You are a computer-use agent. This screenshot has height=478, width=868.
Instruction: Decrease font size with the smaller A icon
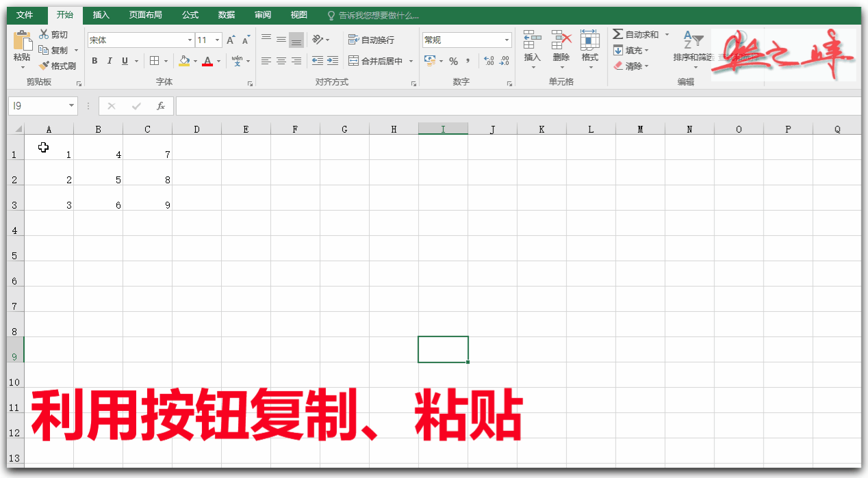245,41
